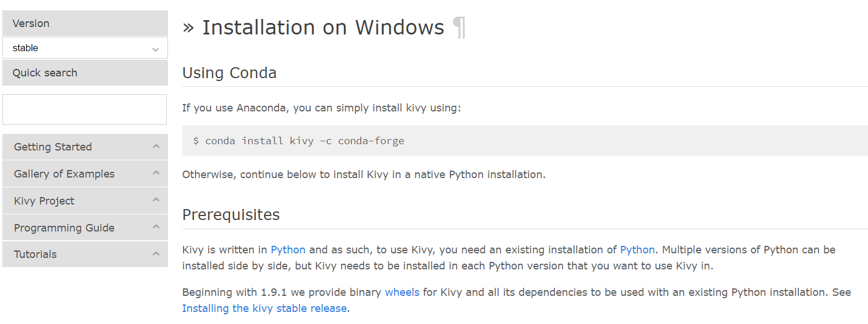868x324 pixels.
Task: Focus the Quick search text box
Action: 85,110
